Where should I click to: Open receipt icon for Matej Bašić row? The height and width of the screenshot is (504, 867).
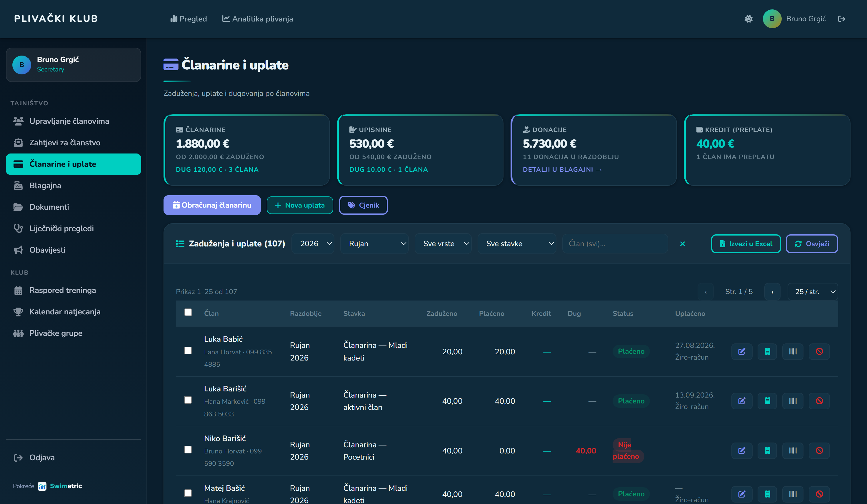click(x=767, y=494)
